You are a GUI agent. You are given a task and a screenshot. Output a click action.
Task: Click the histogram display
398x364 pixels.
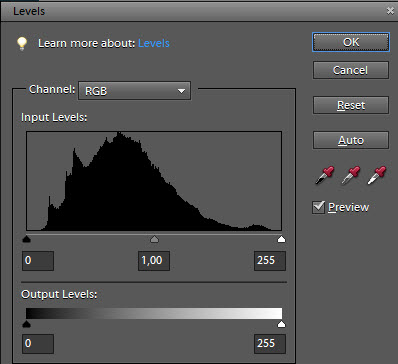point(154,181)
